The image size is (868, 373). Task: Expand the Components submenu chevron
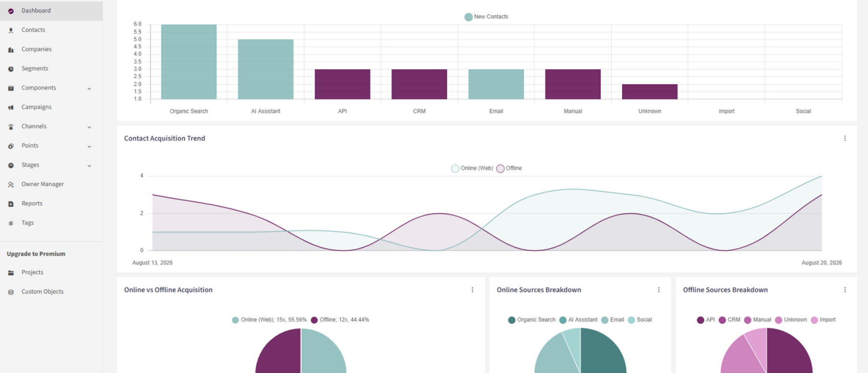89,89
